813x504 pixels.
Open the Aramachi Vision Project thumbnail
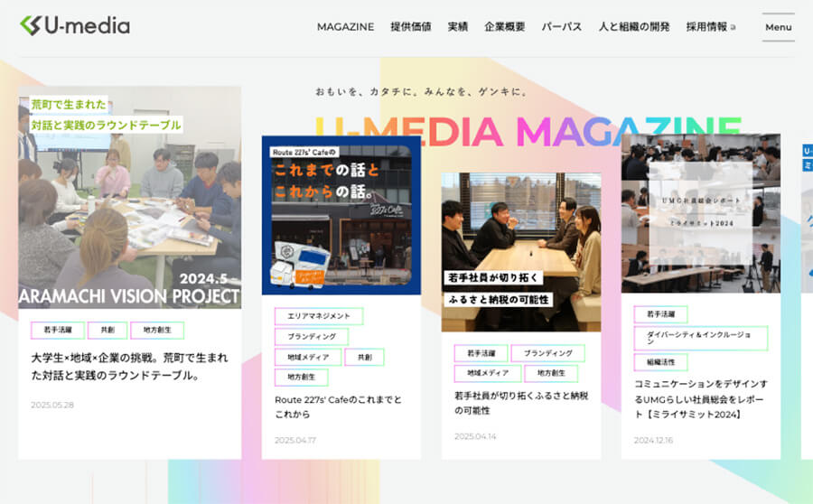tap(130, 199)
